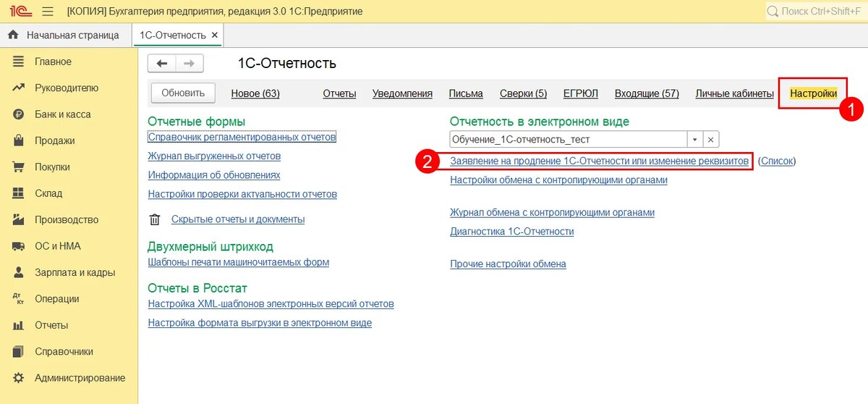
Task: Click the Продажи shopping bag icon
Action: [x=19, y=140]
